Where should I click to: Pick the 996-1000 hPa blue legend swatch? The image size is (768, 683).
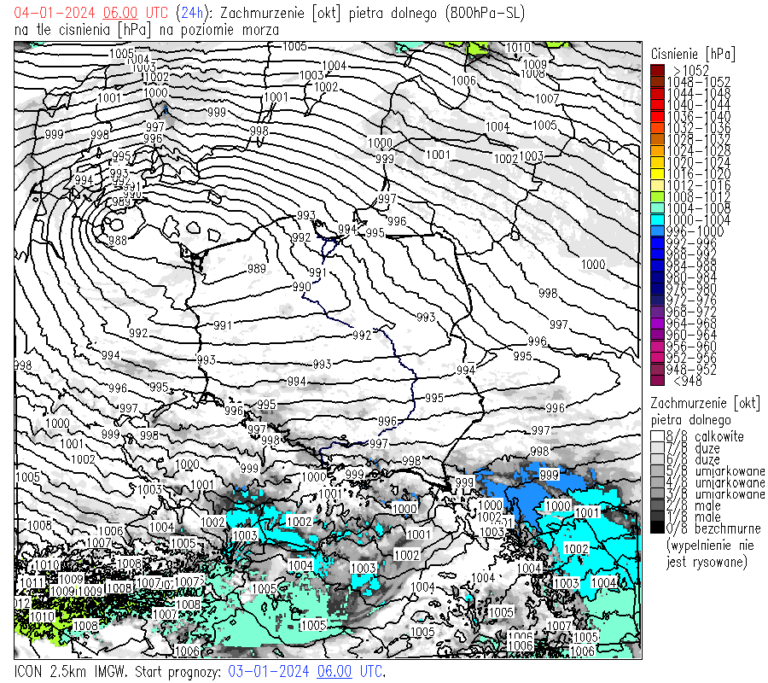[656, 230]
